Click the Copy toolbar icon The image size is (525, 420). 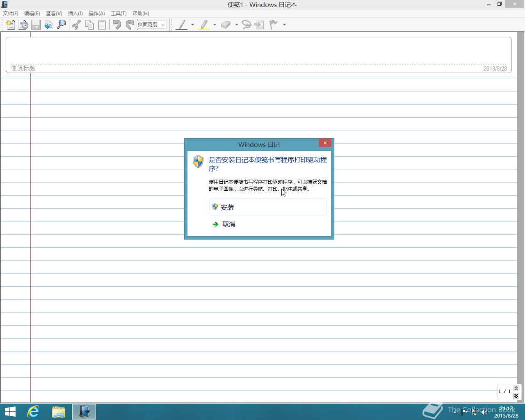click(x=89, y=25)
